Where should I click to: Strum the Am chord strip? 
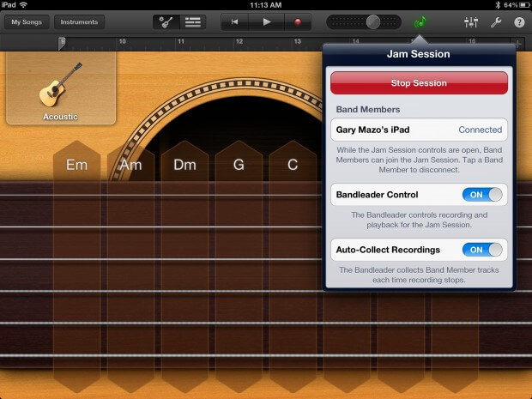pyautogui.click(x=130, y=266)
